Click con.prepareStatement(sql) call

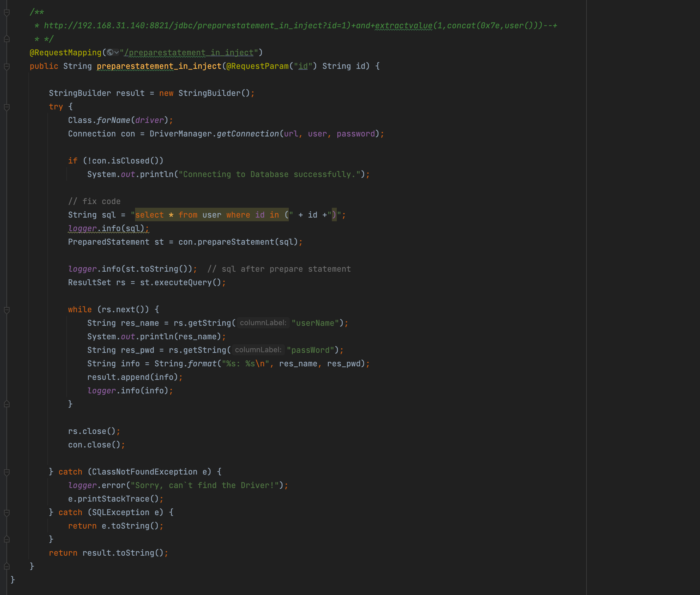(x=238, y=242)
